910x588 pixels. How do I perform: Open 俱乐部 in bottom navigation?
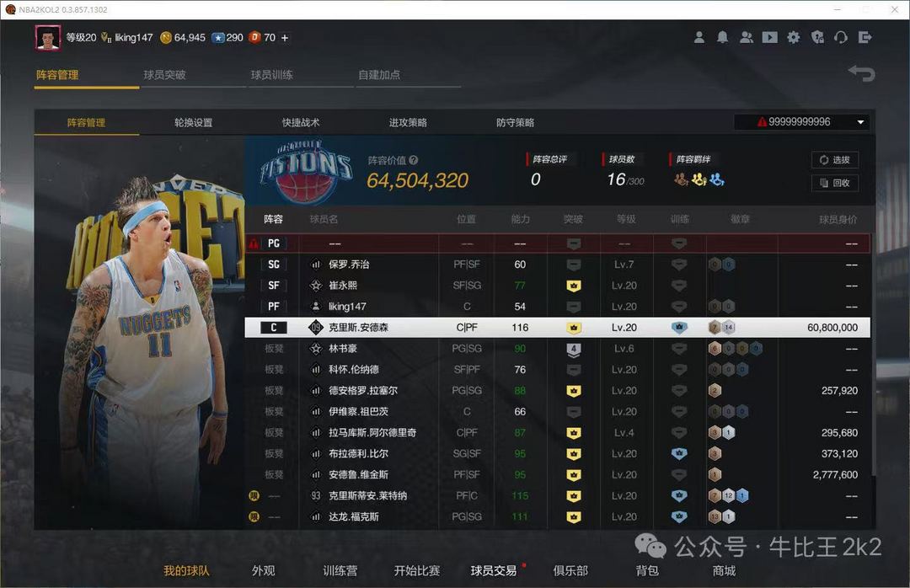pyautogui.click(x=570, y=570)
